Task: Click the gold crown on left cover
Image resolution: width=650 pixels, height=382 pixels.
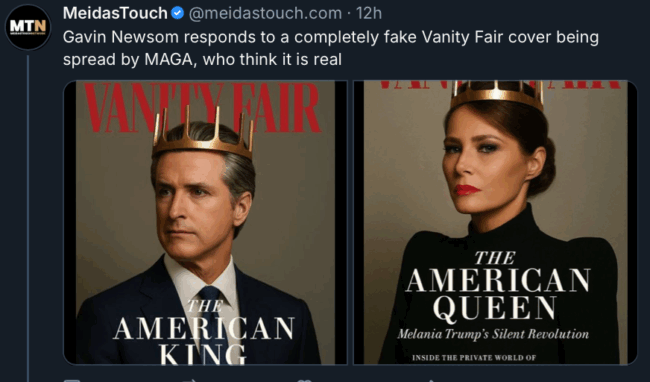Action: [x=203, y=133]
